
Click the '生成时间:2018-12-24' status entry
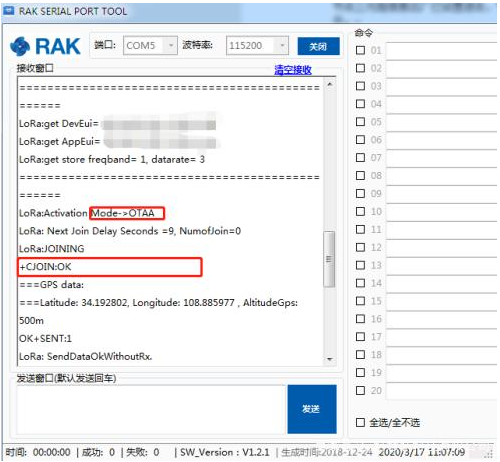[327, 452]
